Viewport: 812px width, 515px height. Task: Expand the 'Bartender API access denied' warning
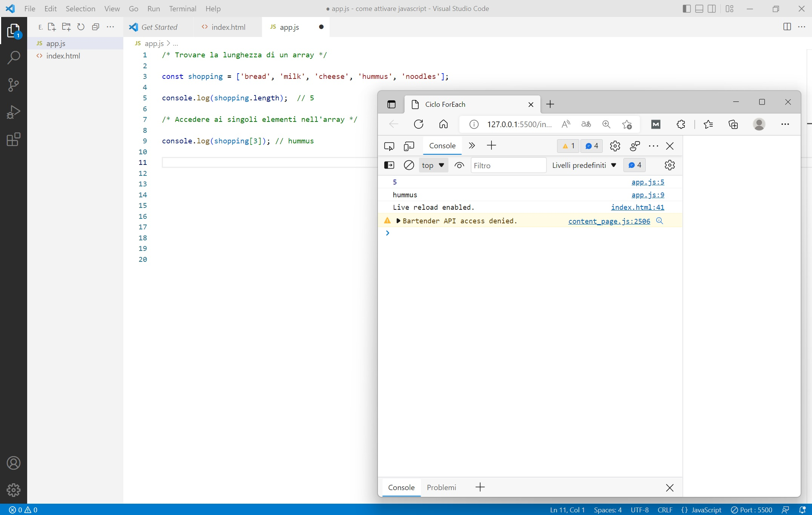click(398, 221)
